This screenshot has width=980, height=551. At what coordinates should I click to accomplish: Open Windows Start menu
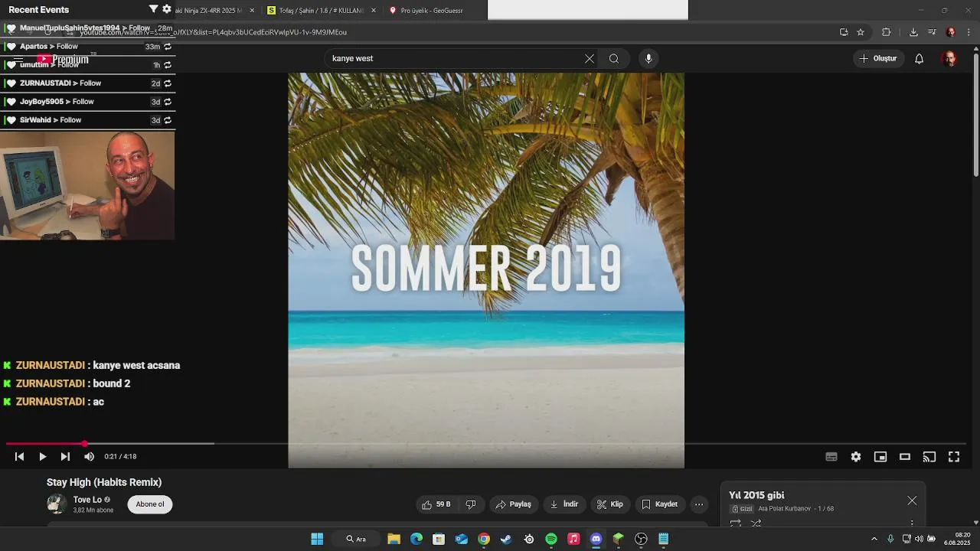317,539
